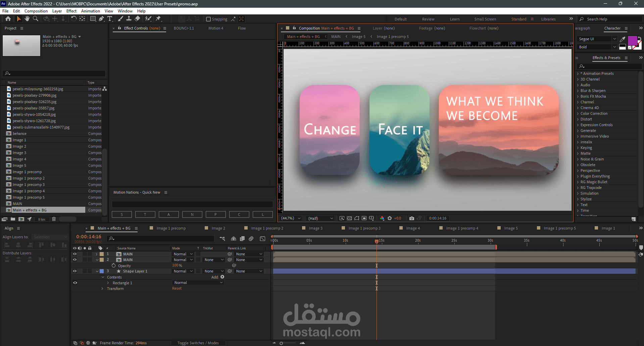Click the S button in Motion Nations panel
Viewport: 644px width, 346px height.
(x=121, y=214)
